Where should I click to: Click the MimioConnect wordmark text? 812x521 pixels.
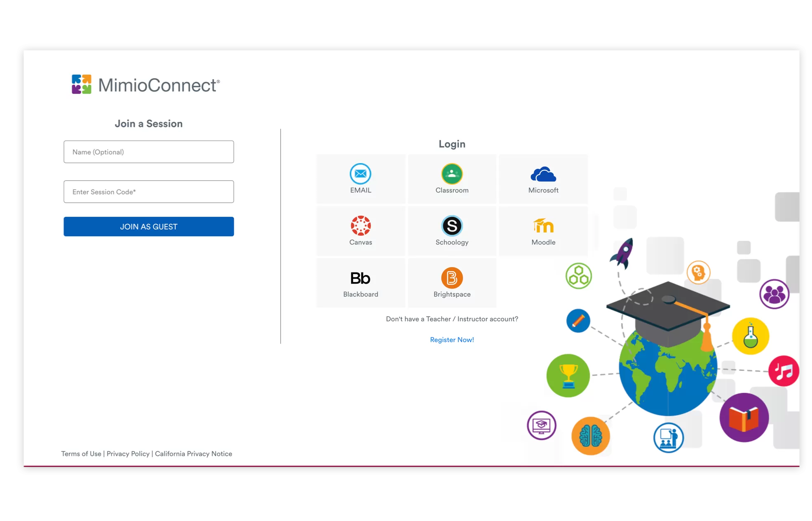(159, 85)
